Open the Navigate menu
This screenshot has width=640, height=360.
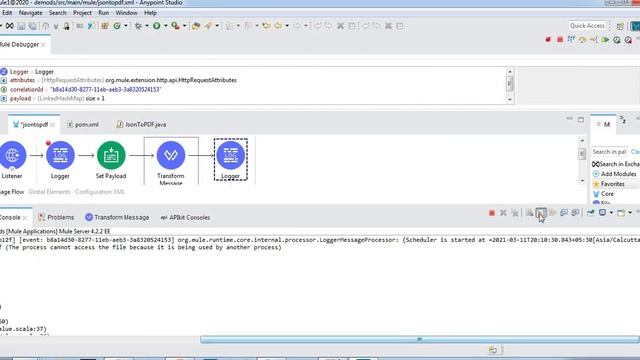31,13
